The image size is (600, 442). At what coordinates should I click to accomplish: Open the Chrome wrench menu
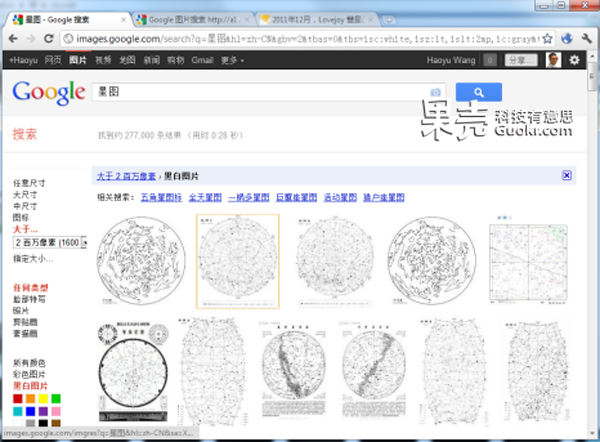coord(586,39)
